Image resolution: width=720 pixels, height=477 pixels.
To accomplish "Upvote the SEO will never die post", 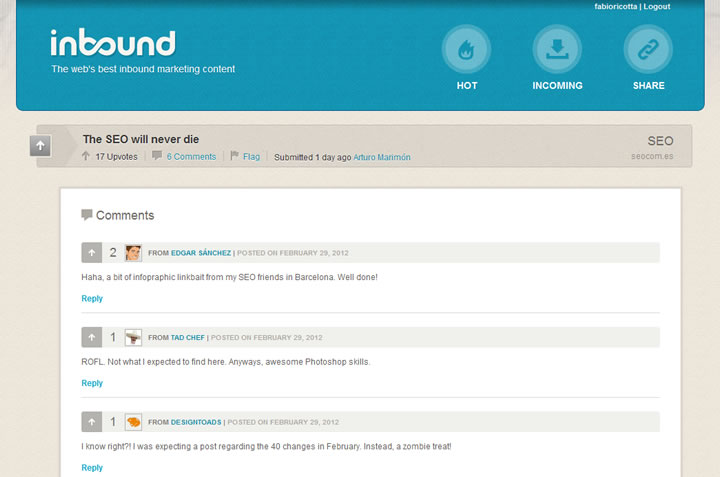I will tap(40, 146).
